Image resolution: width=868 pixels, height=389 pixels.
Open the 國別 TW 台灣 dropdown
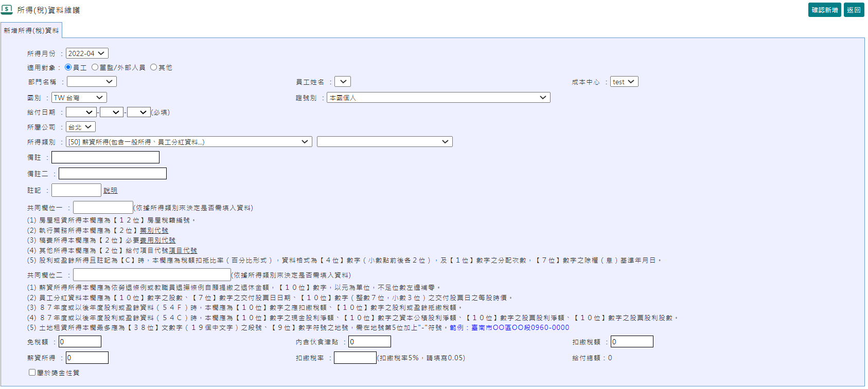(x=79, y=98)
